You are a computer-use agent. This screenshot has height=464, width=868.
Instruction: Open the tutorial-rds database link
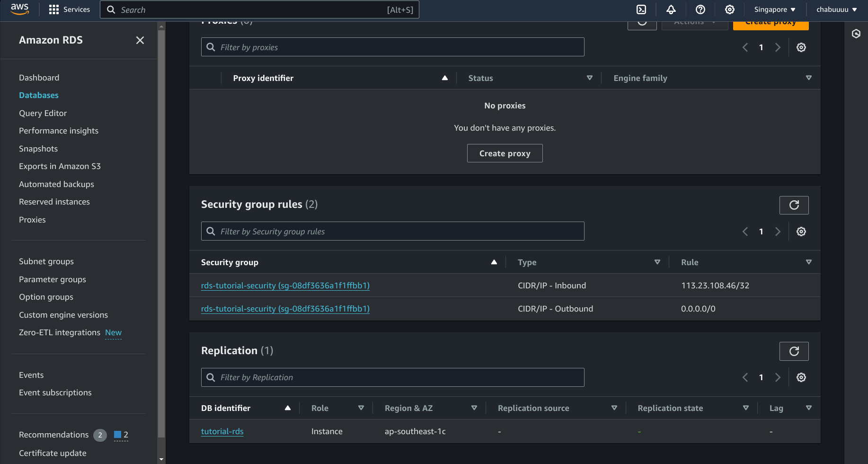pos(222,431)
